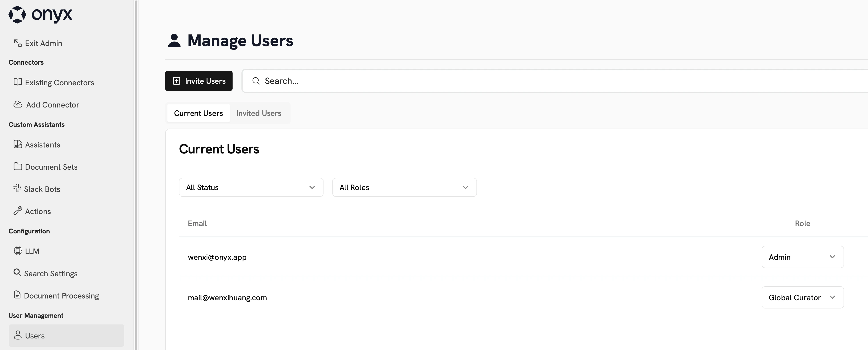
Task: Open the Assistants panel
Action: [x=43, y=145]
